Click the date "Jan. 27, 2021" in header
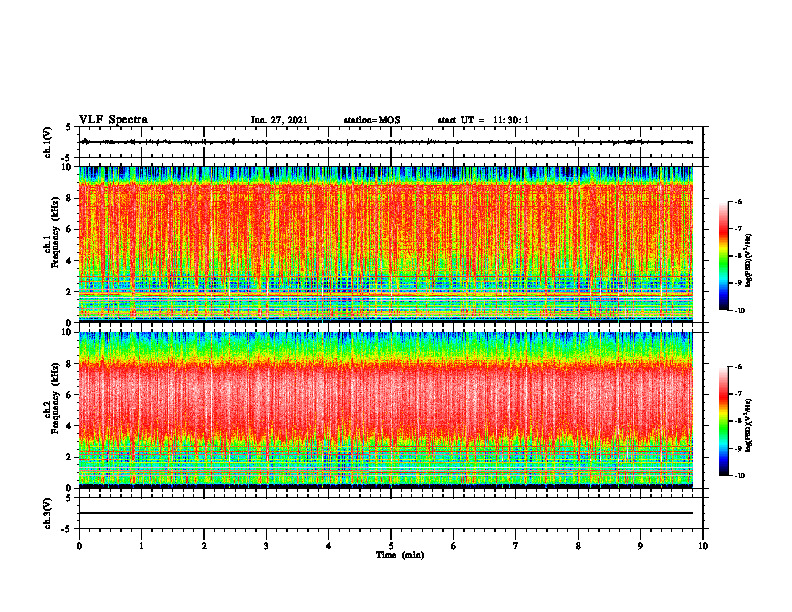This screenshot has height=612, width=792. tap(279, 120)
